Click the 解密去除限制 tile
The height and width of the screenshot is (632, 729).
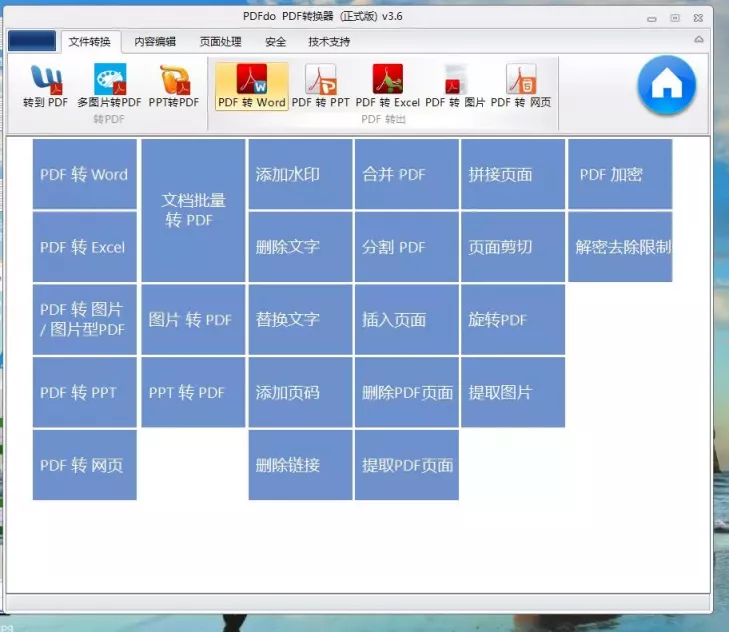[620, 247]
